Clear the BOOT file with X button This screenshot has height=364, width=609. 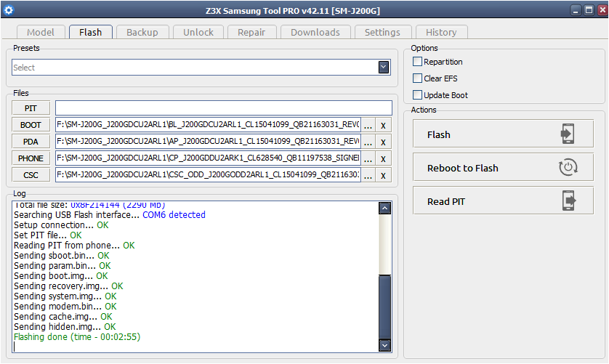[383, 125]
